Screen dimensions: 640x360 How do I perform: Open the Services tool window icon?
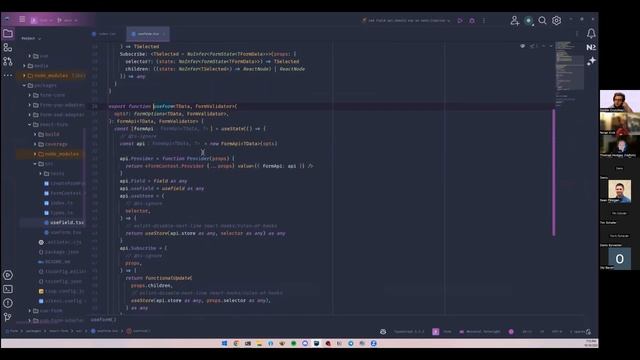(8, 275)
